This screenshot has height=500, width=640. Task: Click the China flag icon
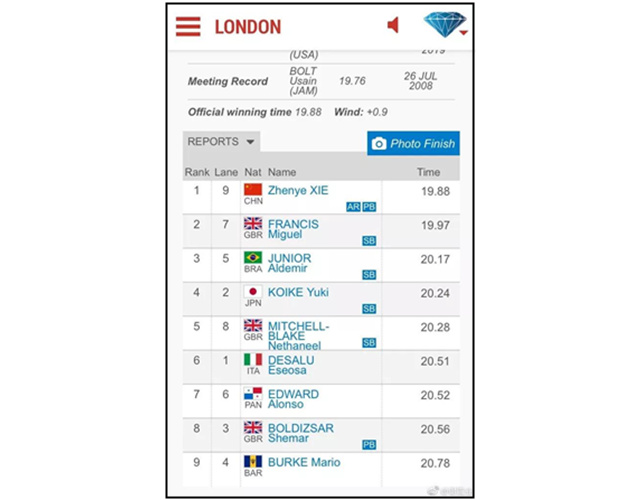(253, 189)
